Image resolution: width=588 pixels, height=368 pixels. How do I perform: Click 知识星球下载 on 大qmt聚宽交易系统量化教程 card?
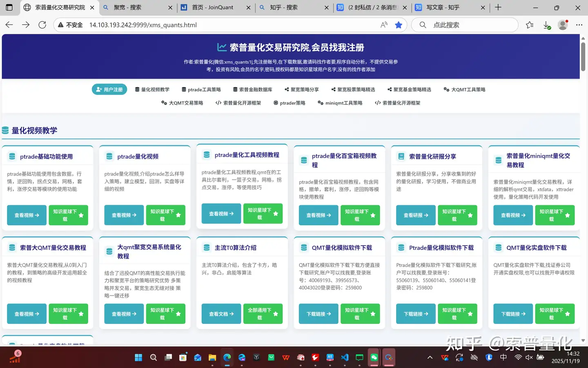coord(165,314)
